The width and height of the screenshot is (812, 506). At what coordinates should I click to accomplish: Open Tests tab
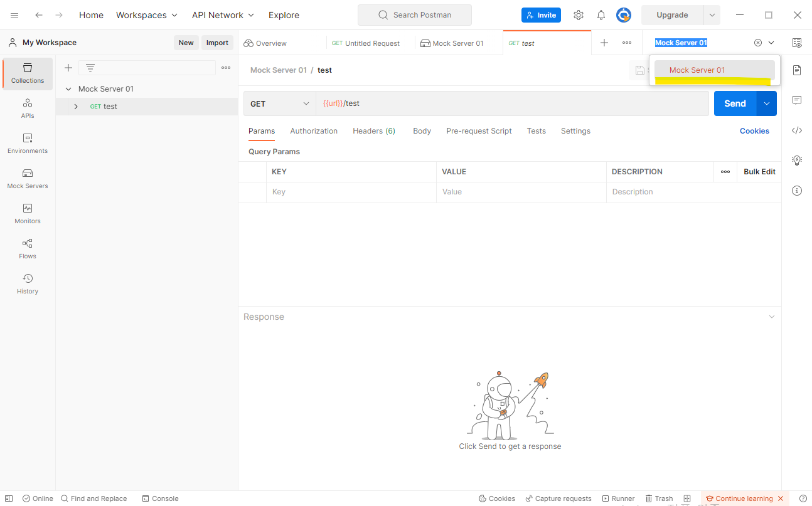click(x=537, y=131)
